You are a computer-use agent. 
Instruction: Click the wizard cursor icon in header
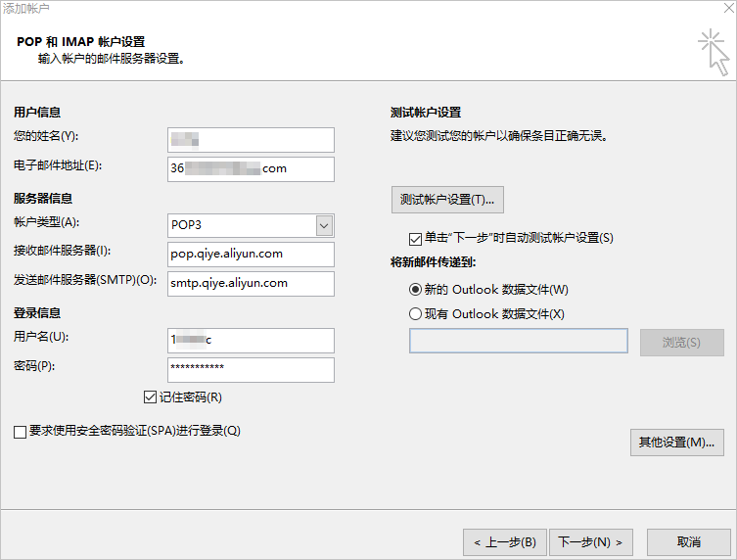pyautogui.click(x=714, y=52)
